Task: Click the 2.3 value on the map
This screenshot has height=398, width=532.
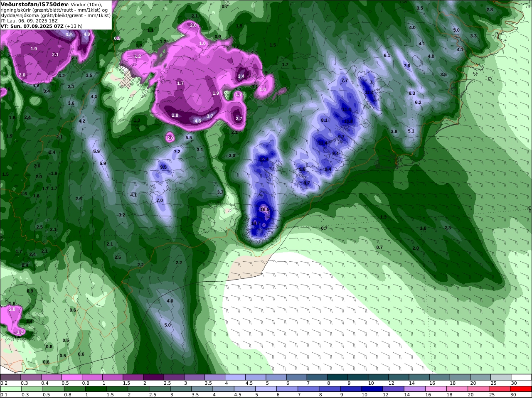Action: 448,228
